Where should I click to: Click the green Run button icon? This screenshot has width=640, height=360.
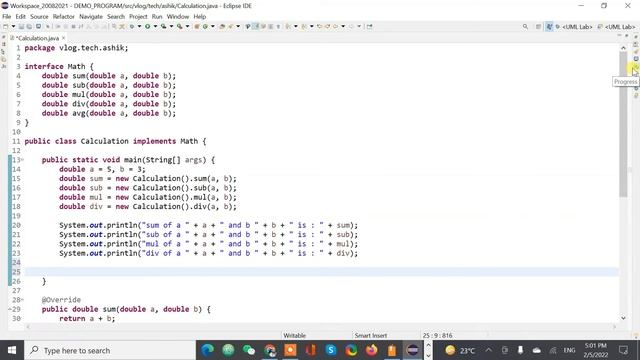(x=147, y=27)
